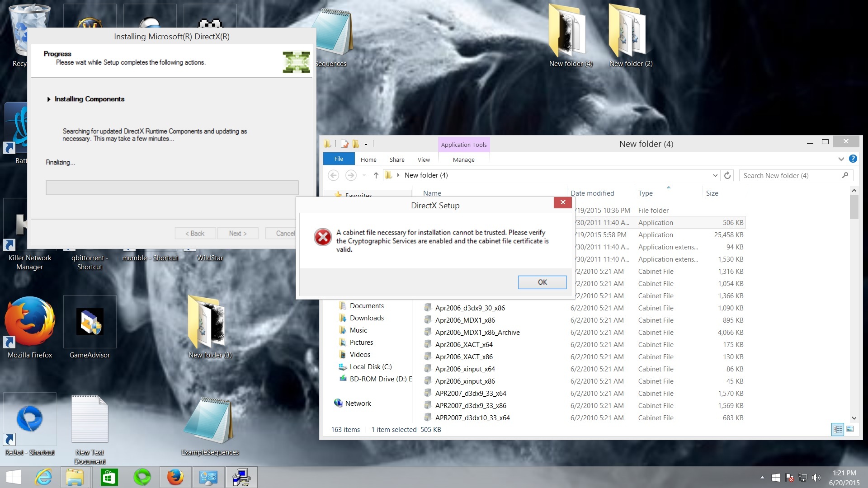Open Explorer Help with the question mark icon
Screen dimensions: 868x488
853,159
